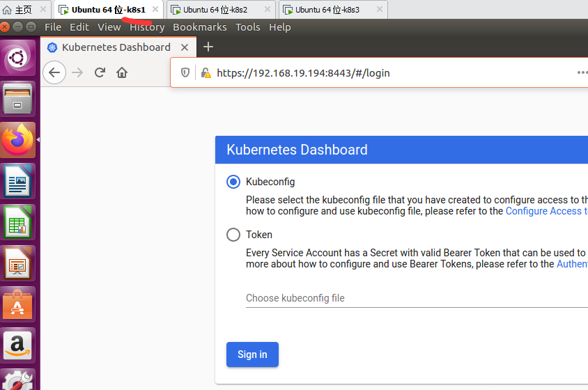Go back one page in Firefox

[x=54, y=72]
